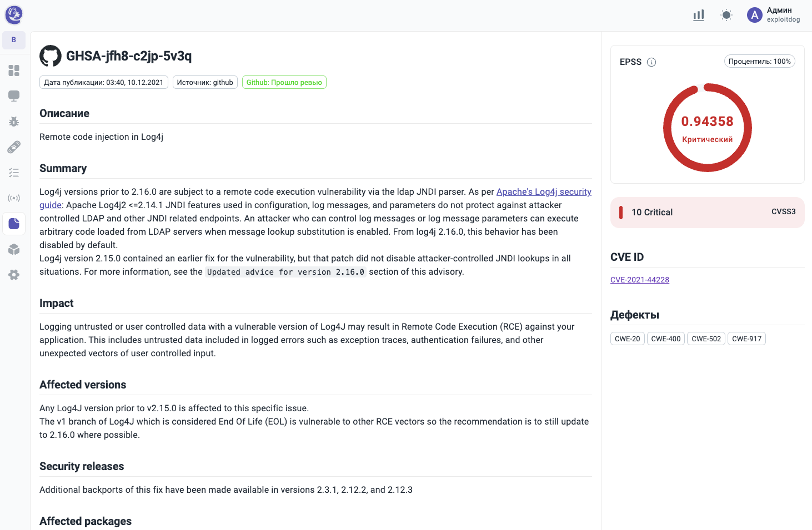Open the CVE-2021-44228 link

point(639,280)
